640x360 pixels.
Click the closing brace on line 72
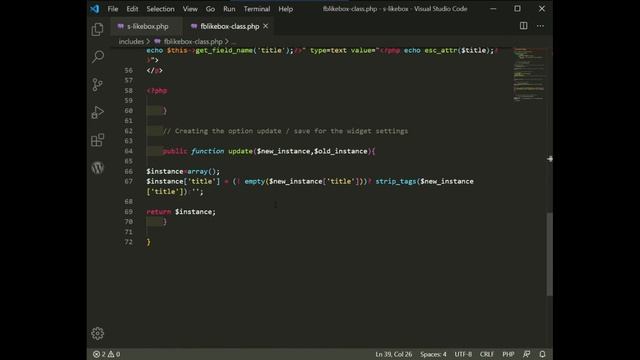click(149, 242)
